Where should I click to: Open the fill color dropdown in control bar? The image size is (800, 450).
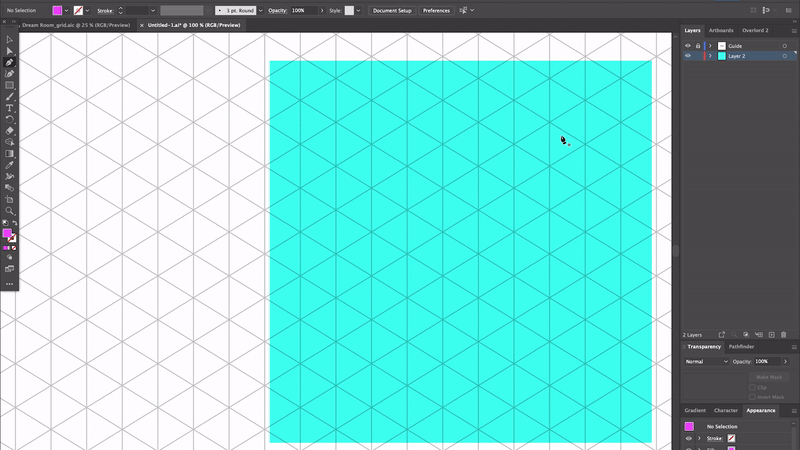[67, 11]
